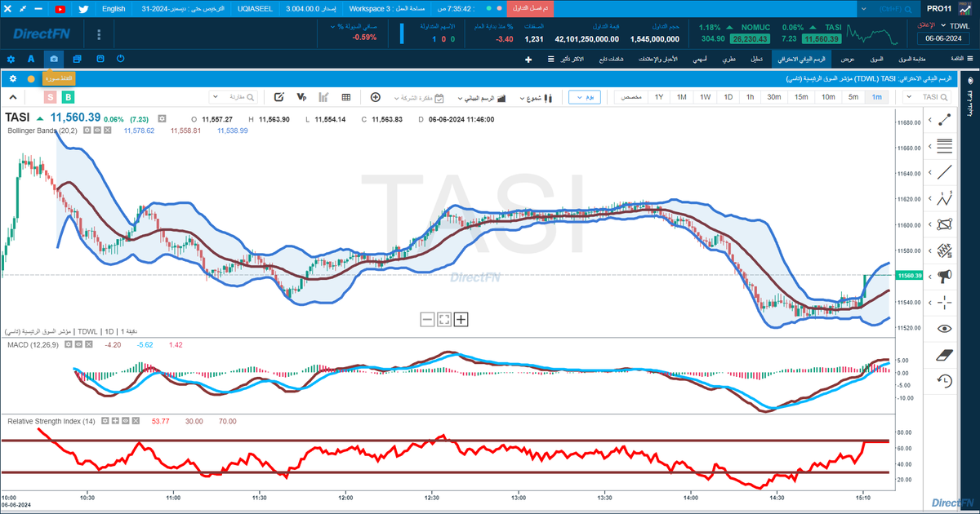This screenshot has width=980, height=514.
Task: Select the diagonal line drawing tool
Action: (945, 172)
